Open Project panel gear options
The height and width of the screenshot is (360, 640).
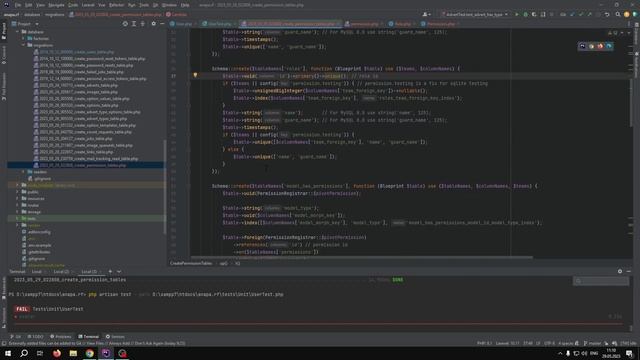click(153, 24)
